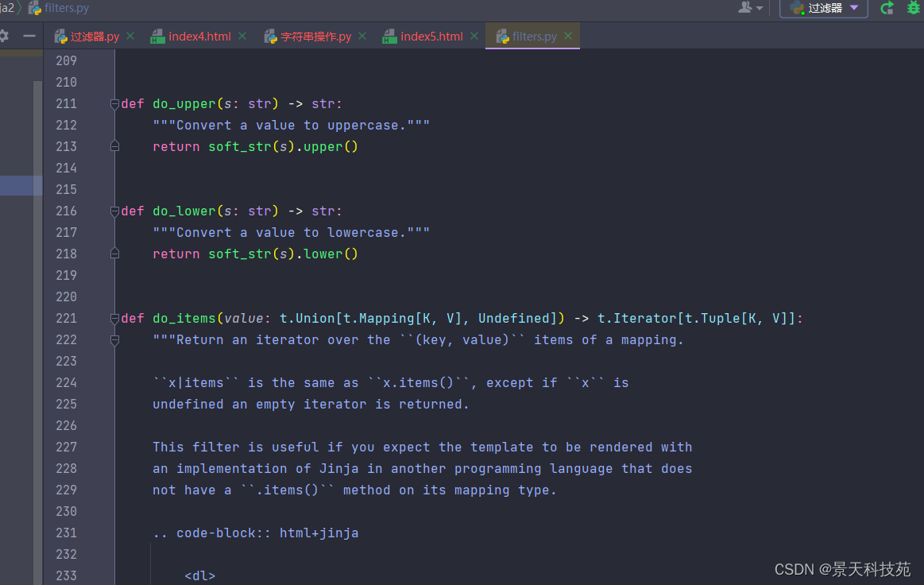
Task: Click the HTML icon on index5.html tab
Action: [x=389, y=37]
